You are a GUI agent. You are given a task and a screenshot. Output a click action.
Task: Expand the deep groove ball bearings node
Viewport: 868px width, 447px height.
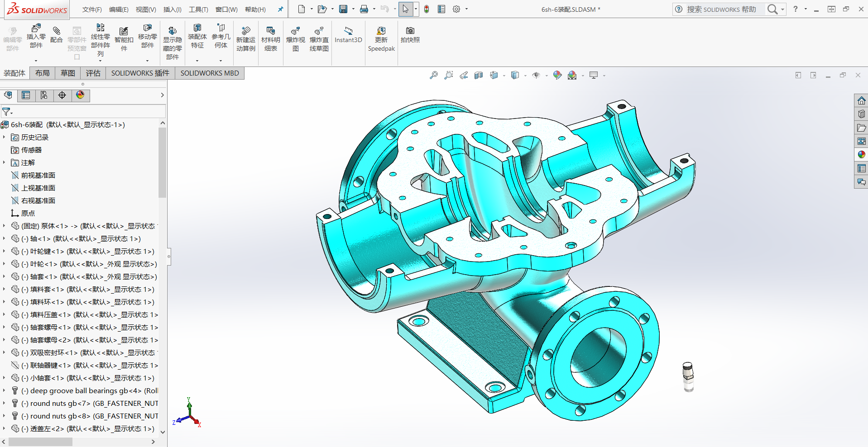coord(4,390)
